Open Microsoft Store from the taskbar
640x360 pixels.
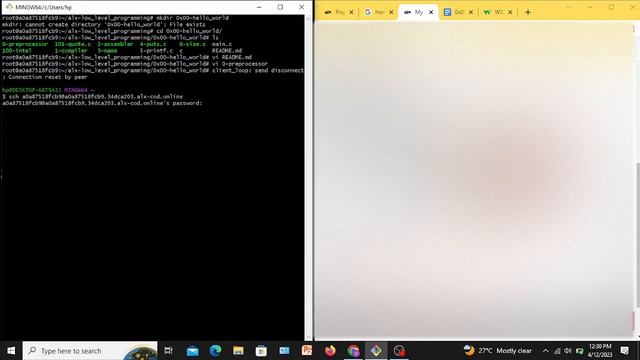pos(261,351)
